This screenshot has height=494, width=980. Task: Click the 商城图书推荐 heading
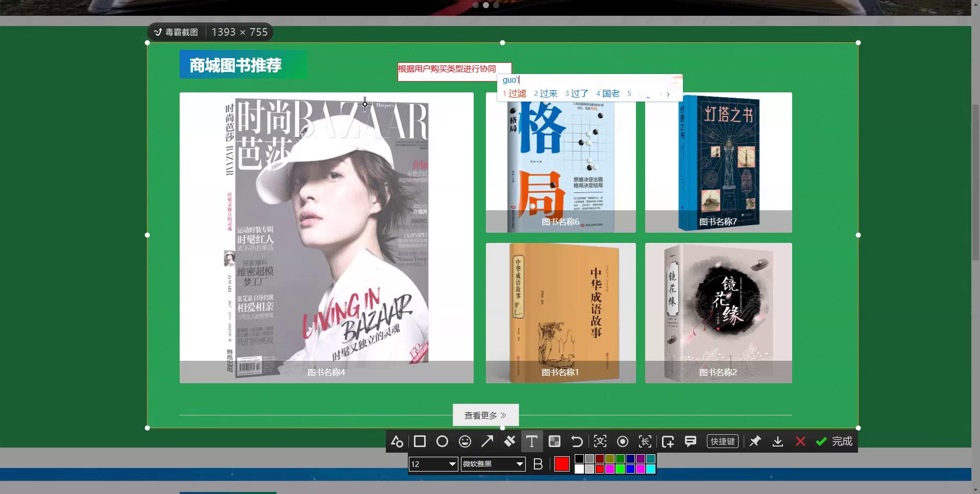point(235,65)
